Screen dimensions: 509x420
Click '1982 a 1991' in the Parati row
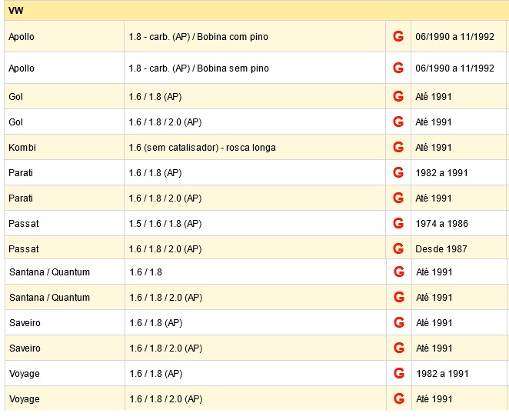coord(442,173)
